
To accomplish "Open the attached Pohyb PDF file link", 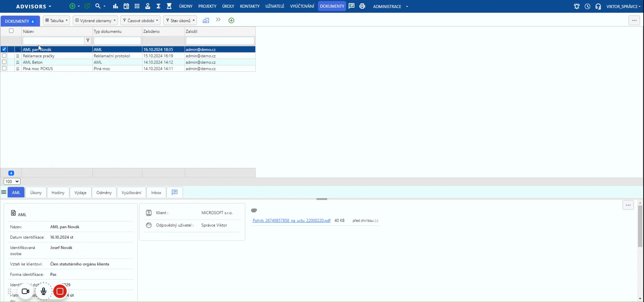I will (x=291, y=220).
